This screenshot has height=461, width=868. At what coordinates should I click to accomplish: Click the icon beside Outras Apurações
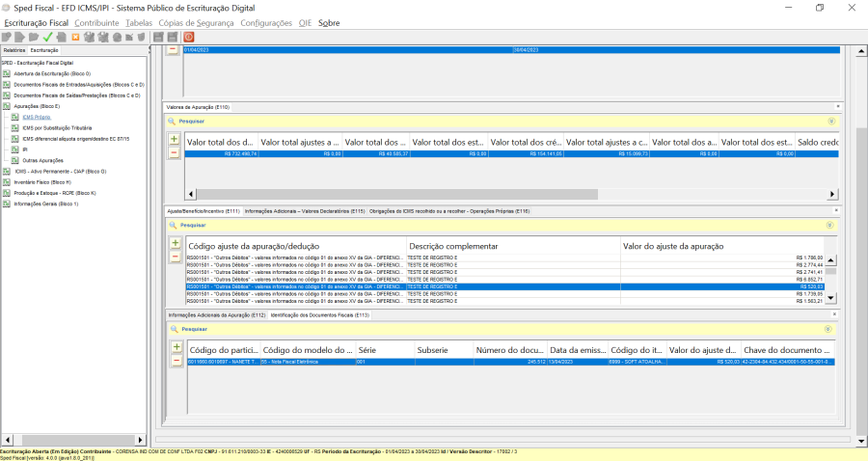point(14,160)
